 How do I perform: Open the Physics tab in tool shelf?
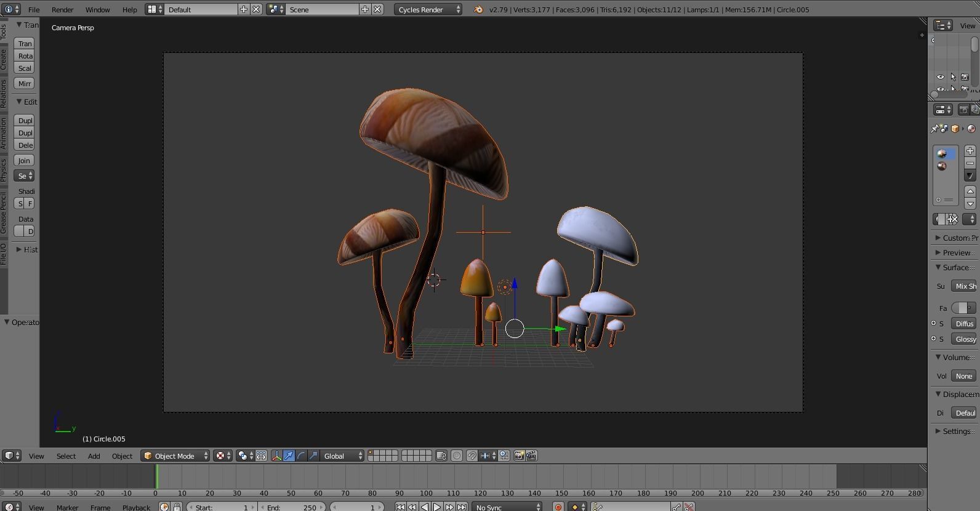(3, 169)
